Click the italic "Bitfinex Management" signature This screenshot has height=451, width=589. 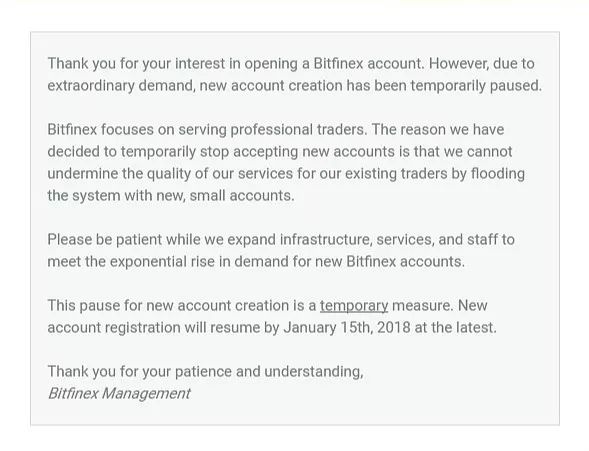coord(119,394)
